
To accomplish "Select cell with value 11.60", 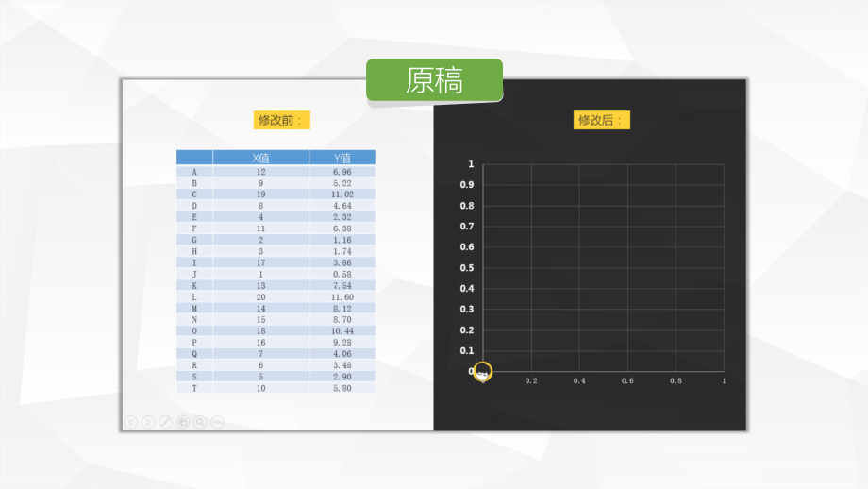I will pos(342,296).
